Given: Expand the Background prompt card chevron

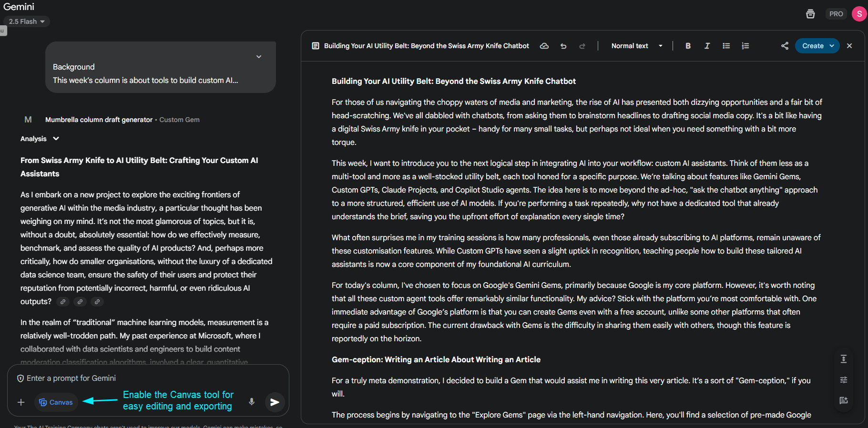Looking at the screenshot, I should click(259, 57).
